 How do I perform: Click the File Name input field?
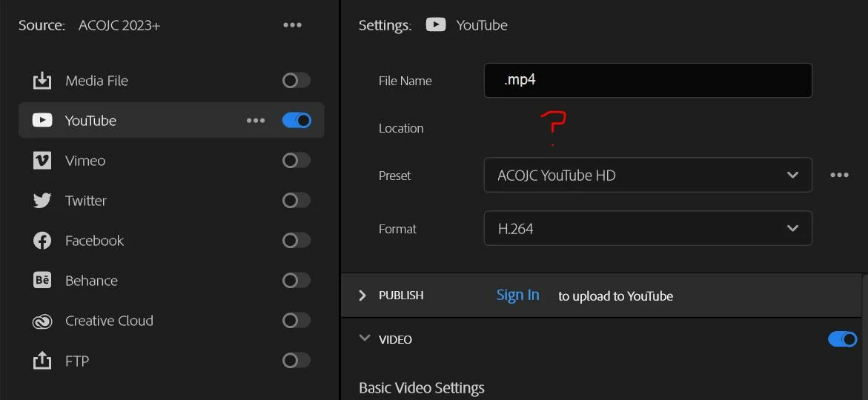(648, 80)
